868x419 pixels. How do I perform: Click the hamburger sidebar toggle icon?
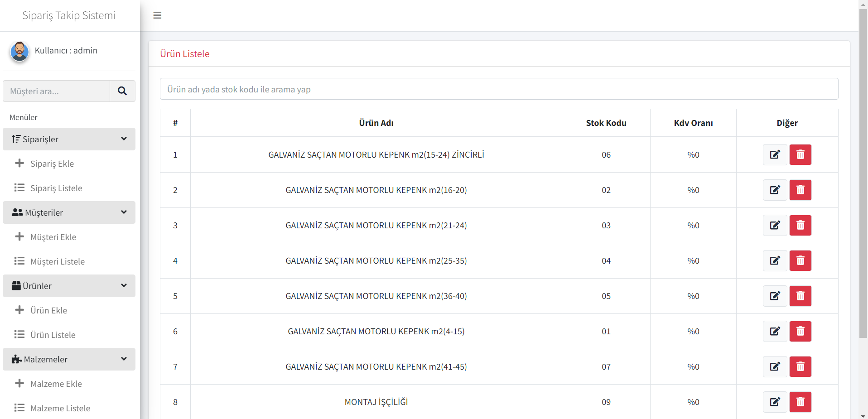click(x=157, y=15)
